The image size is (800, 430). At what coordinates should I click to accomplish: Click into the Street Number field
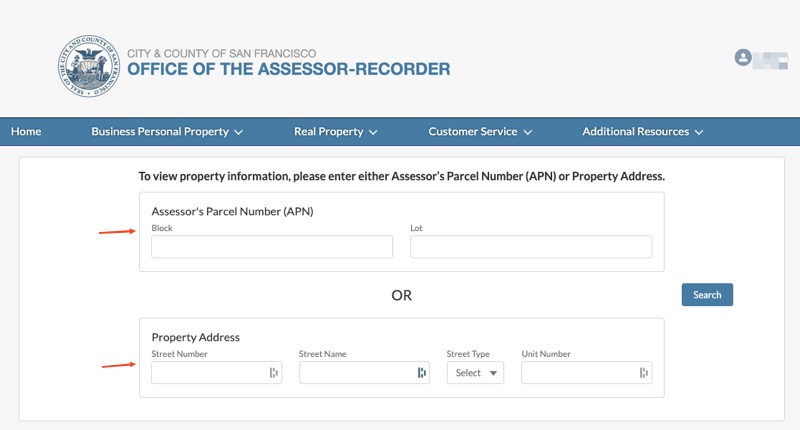[208, 373]
